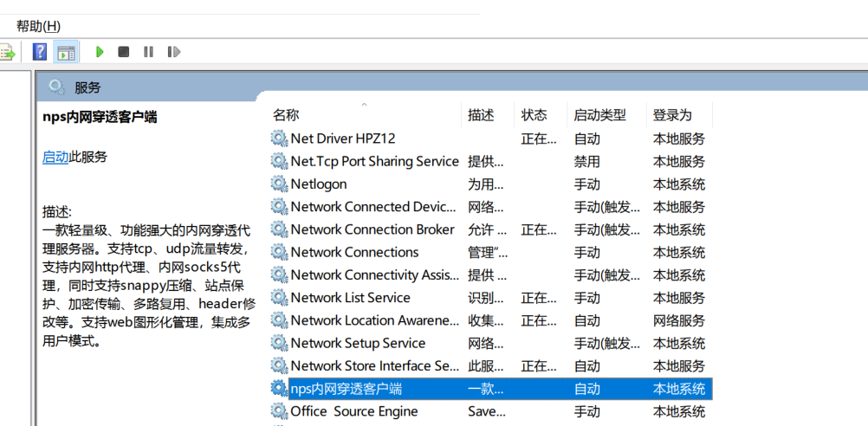The height and width of the screenshot is (426, 868).
Task: Select the Network Connections service name
Action: pyautogui.click(x=355, y=252)
